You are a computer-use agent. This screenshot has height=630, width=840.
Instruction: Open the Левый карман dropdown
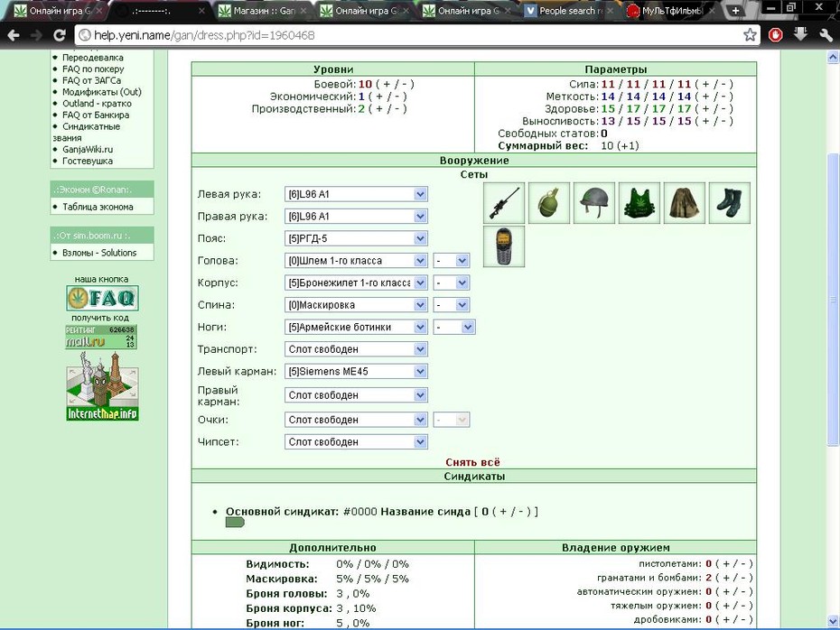click(x=356, y=372)
